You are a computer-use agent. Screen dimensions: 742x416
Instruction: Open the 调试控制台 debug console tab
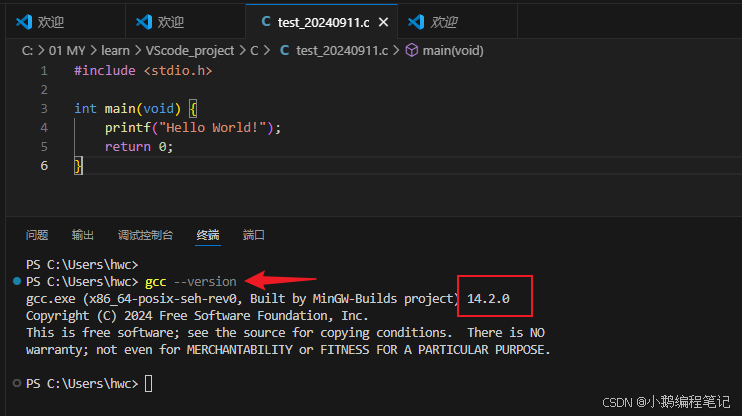[x=145, y=235]
